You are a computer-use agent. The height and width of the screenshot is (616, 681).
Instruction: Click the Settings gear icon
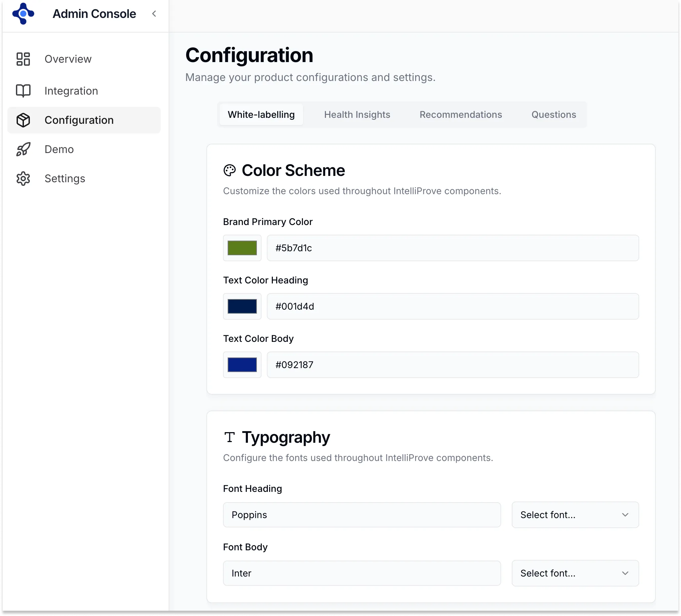[x=23, y=179]
